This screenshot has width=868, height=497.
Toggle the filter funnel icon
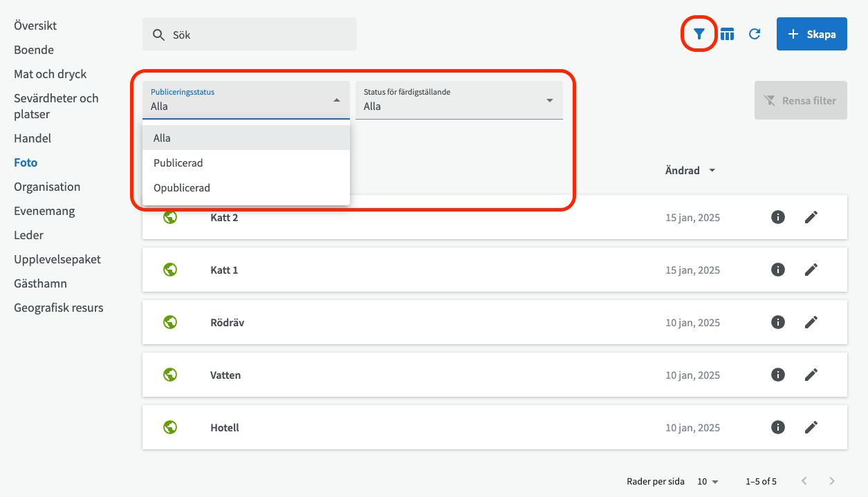click(x=699, y=34)
